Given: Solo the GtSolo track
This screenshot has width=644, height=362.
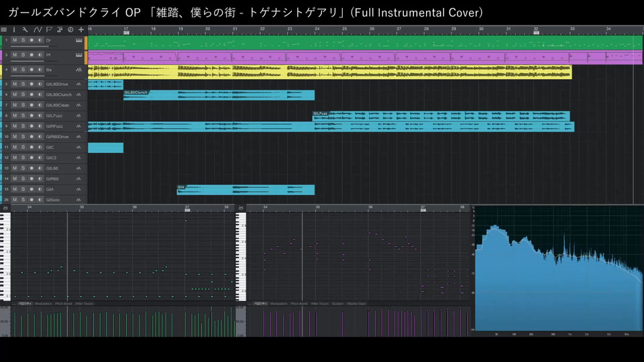Looking at the screenshot, I should pos(23,200).
